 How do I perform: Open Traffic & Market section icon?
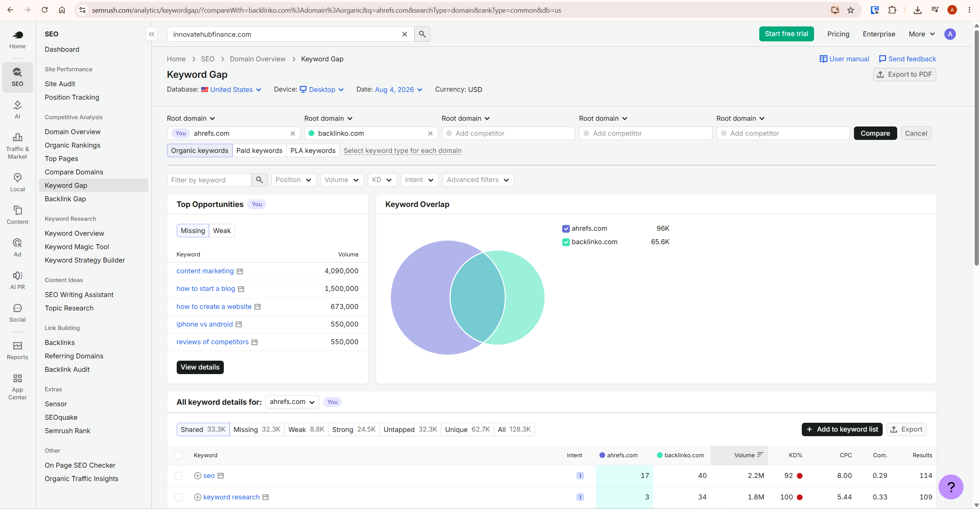click(17, 146)
